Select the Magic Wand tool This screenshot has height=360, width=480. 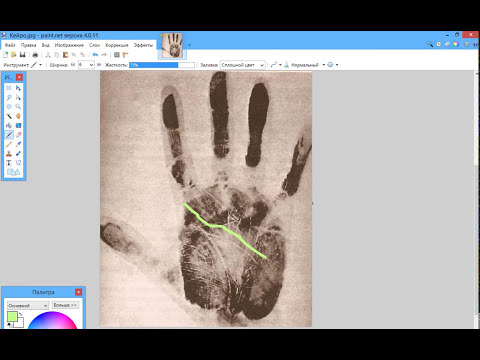(9, 116)
